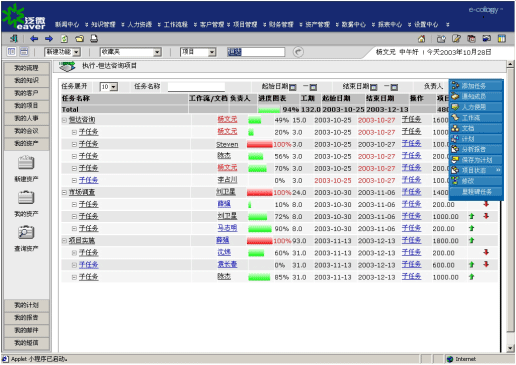This screenshot has height=365, width=516.
Task: Open 项目状态 submenu in popup menu
Action: [476, 170]
